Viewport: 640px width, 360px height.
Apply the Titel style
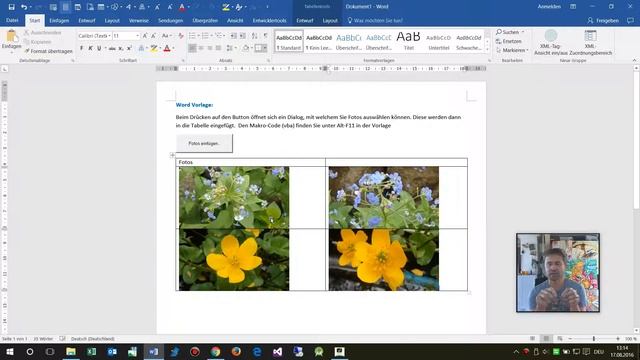point(409,41)
